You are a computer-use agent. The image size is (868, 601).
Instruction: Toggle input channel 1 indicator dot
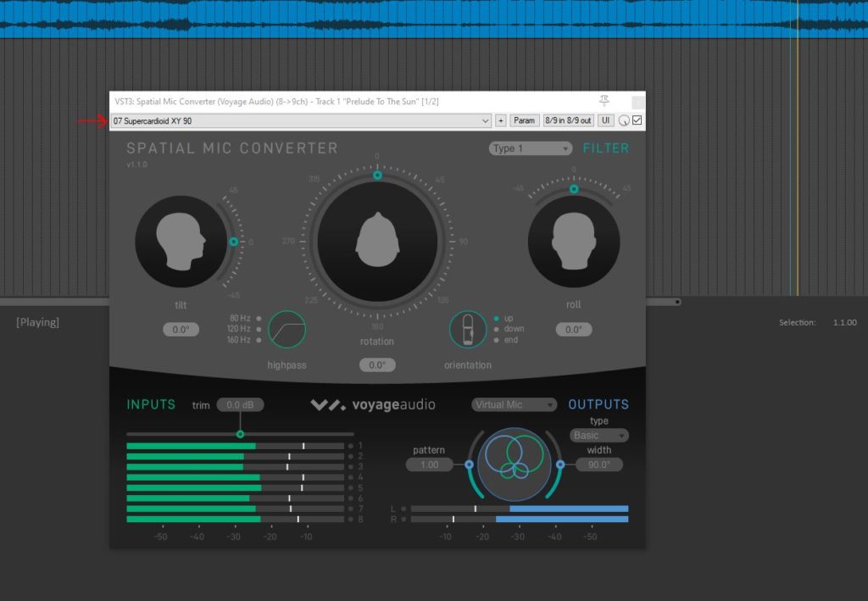point(350,446)
